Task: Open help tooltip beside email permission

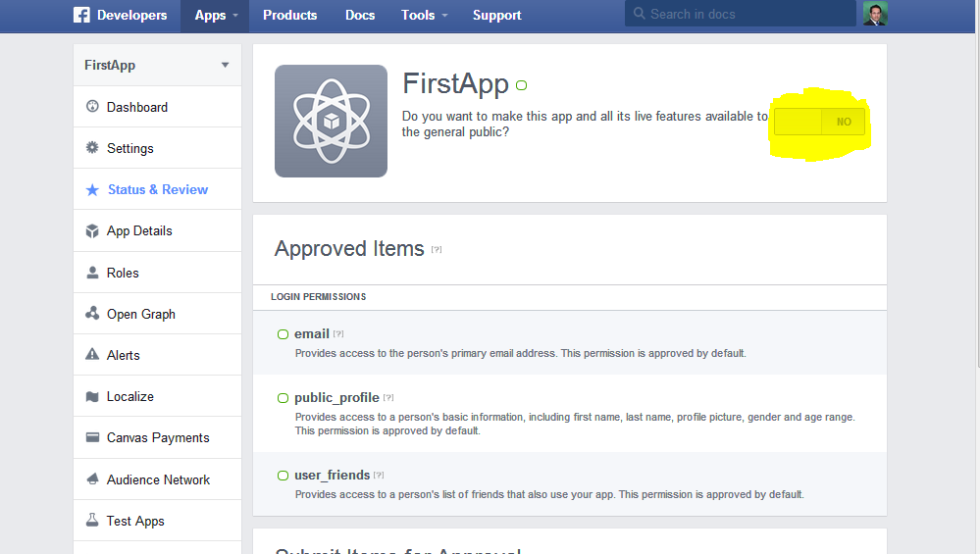Action: pyautogui.click(x=338, y=333)
